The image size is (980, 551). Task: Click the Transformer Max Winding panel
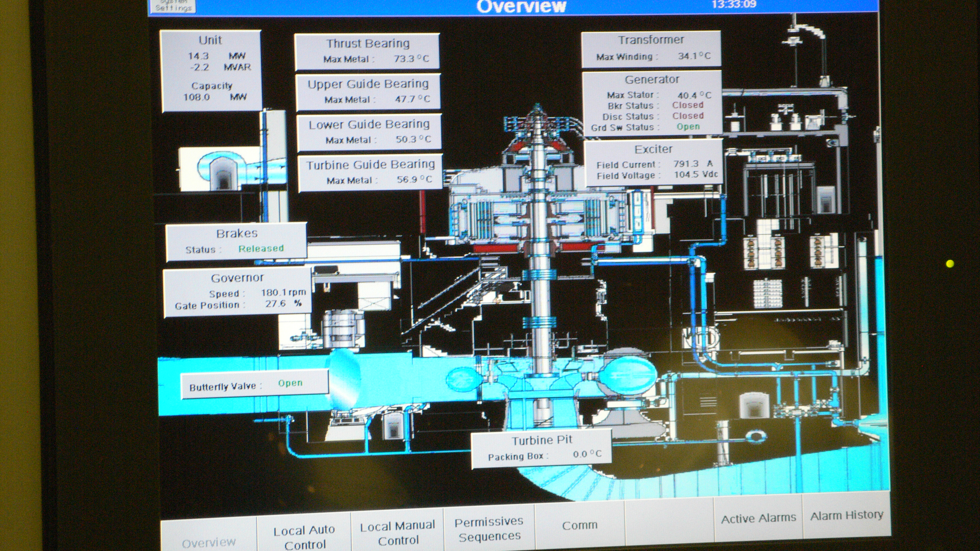click(651, 49)
